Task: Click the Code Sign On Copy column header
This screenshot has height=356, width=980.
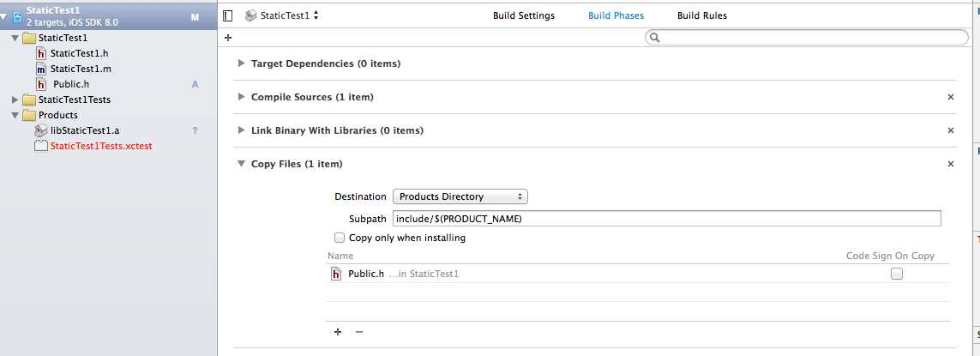Action: pos(890,256)
